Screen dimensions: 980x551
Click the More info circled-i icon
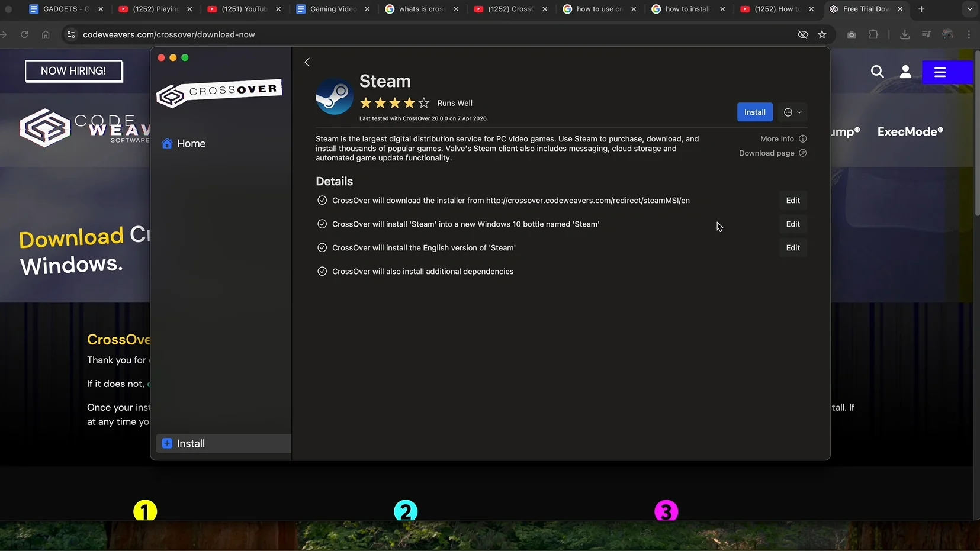803,138
